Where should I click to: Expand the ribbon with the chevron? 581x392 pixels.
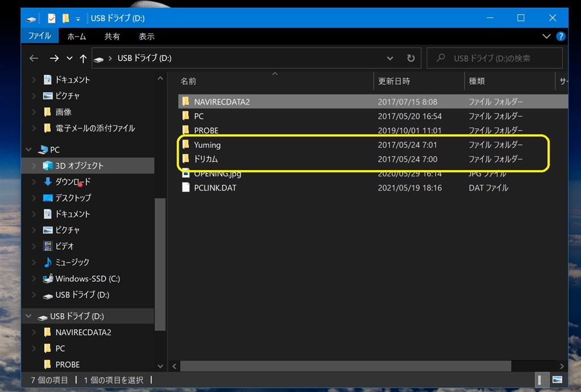[x=546, y=36]
